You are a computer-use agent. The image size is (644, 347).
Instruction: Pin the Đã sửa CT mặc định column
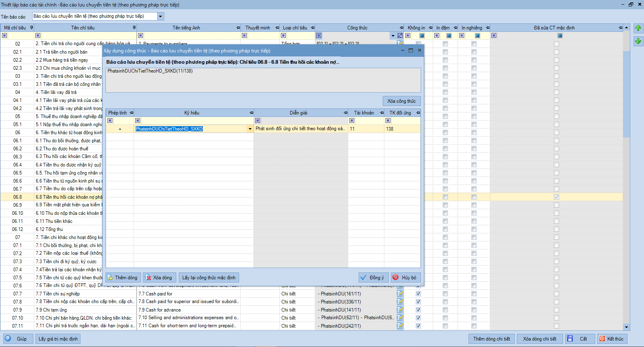(x=620, y=28)
